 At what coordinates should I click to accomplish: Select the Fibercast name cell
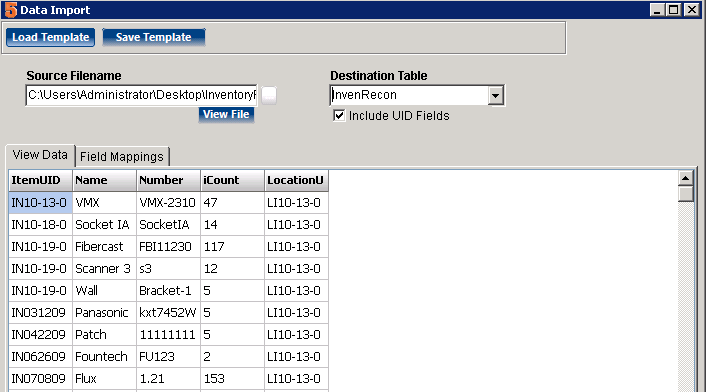pos(104,247)
